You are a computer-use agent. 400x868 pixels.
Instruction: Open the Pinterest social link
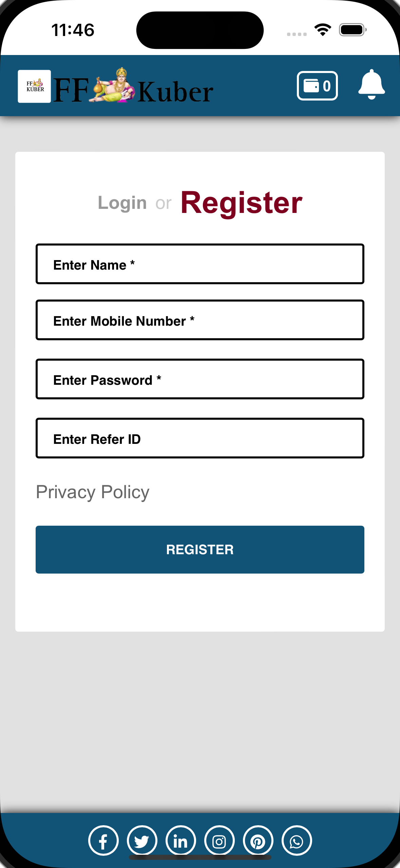(x=258, y=840)
